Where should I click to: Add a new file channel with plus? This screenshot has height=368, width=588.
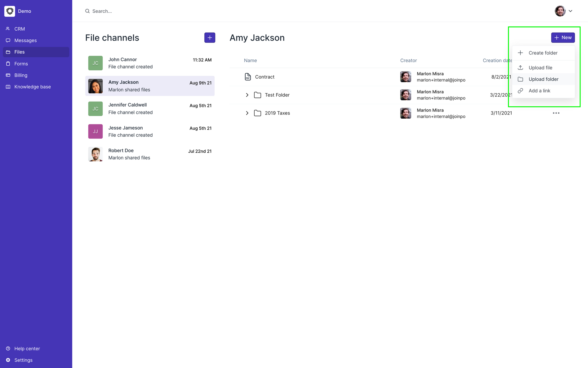[210, 38]
